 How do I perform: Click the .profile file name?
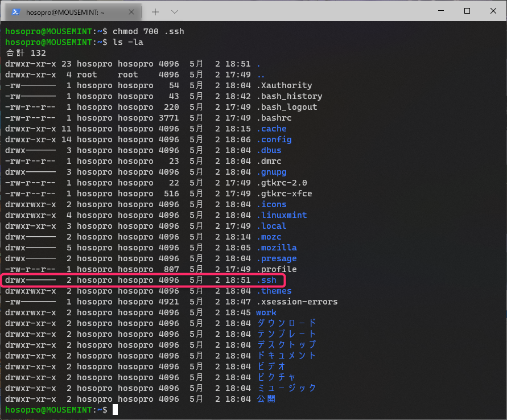point(277,269)
